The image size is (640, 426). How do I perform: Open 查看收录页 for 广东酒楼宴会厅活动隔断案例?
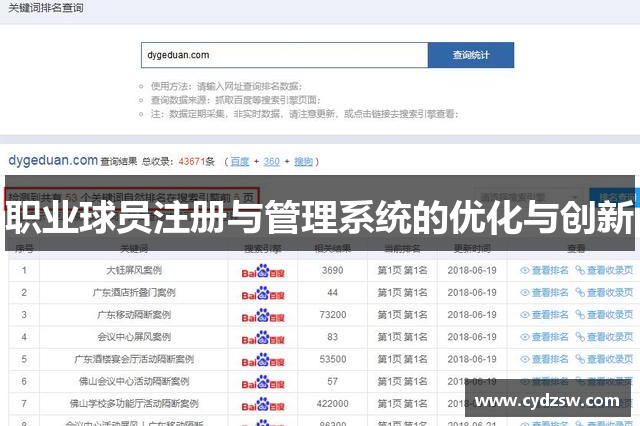point(604,359)
